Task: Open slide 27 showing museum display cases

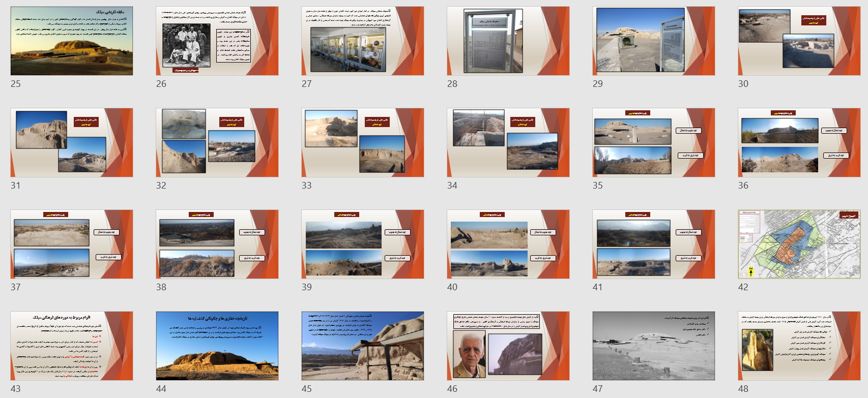Action: tap(363, 41)
